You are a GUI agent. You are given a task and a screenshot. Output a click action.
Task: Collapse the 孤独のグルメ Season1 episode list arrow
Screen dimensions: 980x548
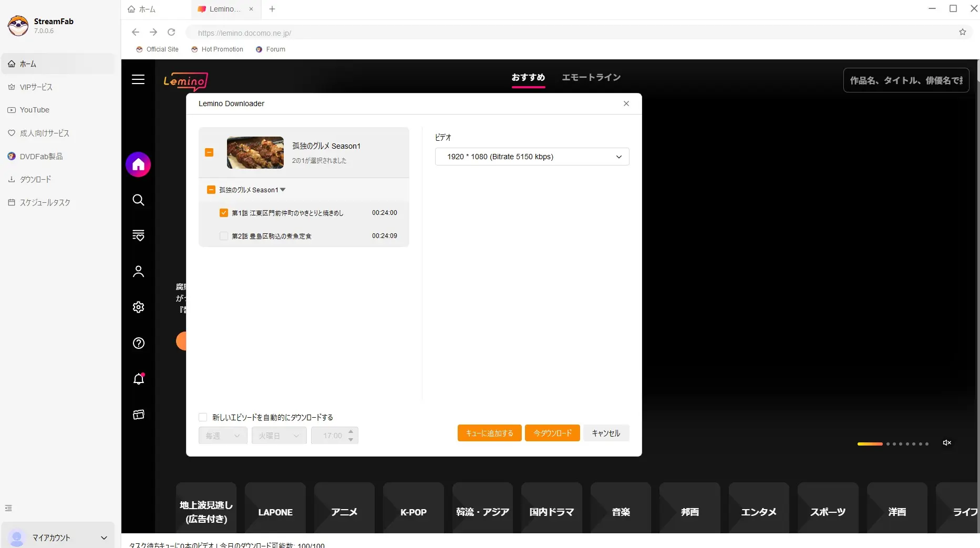click(x=283, y=190)
